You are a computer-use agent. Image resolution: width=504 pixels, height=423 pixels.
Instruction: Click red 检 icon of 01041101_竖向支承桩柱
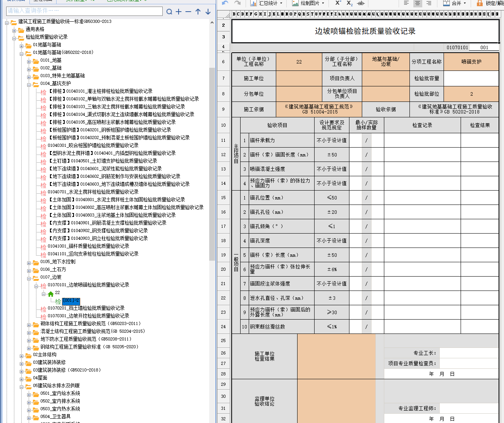click(43, 255)
